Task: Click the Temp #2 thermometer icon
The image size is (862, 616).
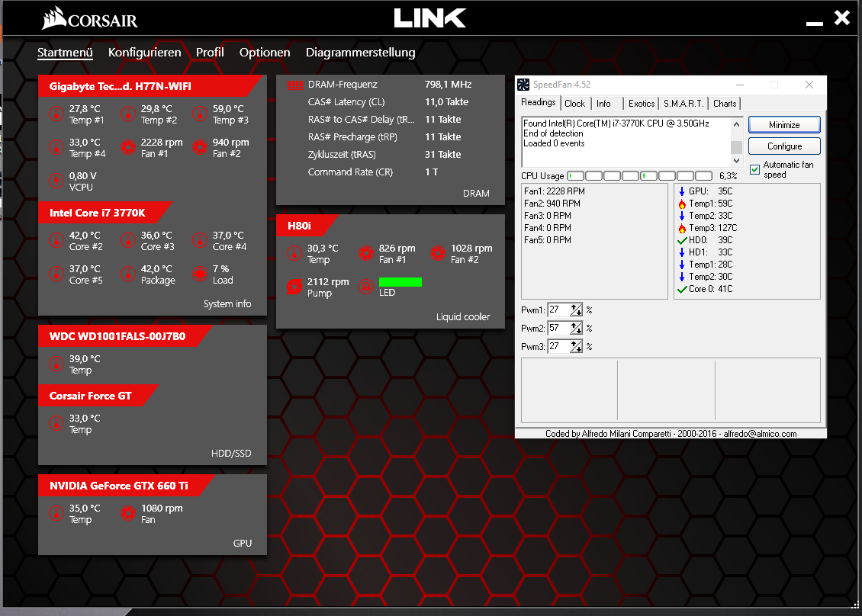Action: point(128,114)
